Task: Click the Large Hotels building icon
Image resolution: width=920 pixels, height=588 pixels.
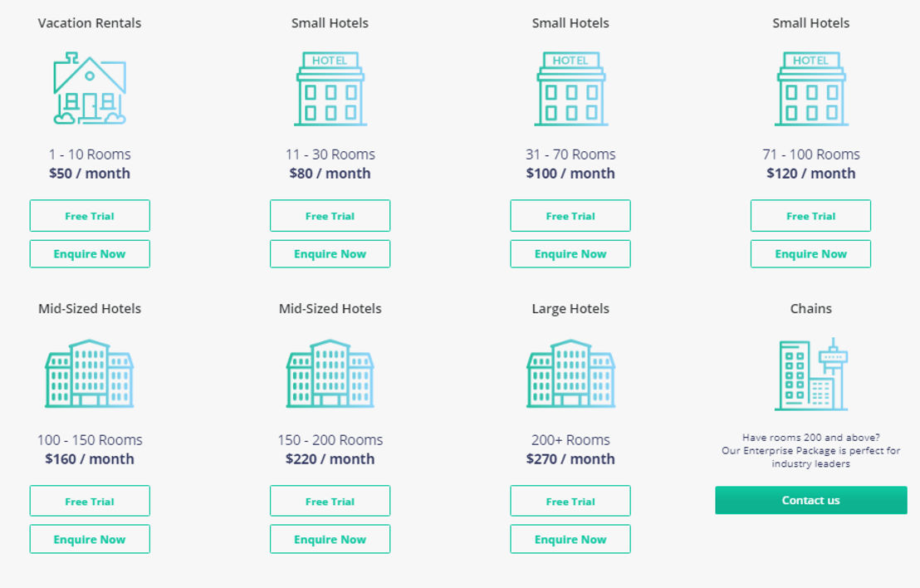Action: (x=571, y=373)
